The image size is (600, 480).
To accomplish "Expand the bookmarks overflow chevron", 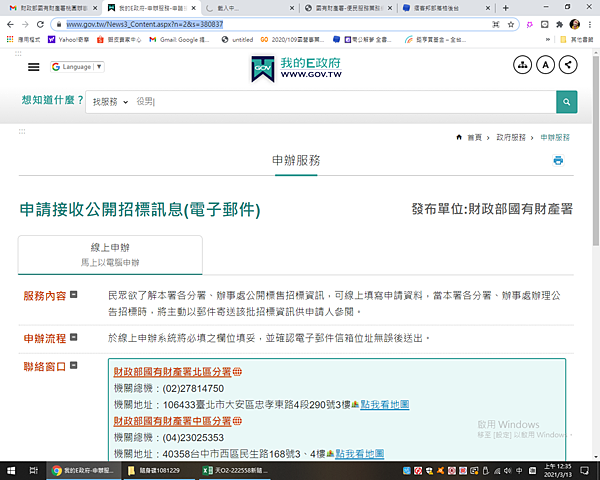I will (x=548, y=39).
